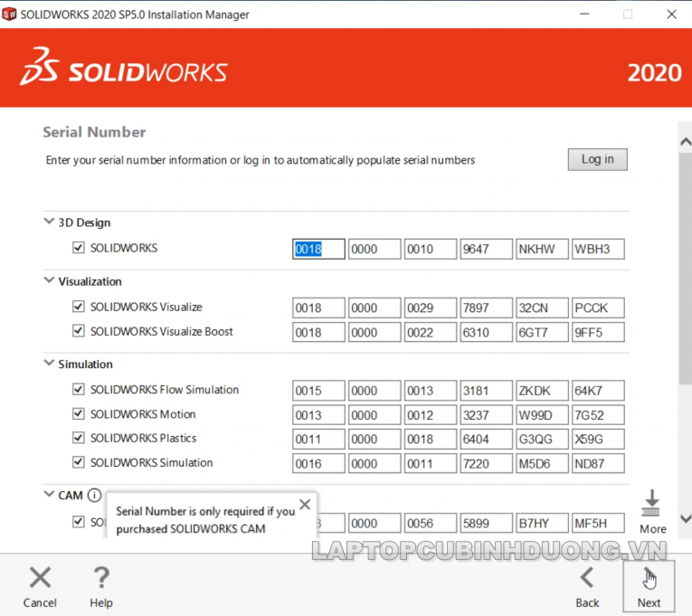Toggle SOLIDWORKS Motion checkbox
This screenshot has height=616, width=692.
tap(79, 413)
